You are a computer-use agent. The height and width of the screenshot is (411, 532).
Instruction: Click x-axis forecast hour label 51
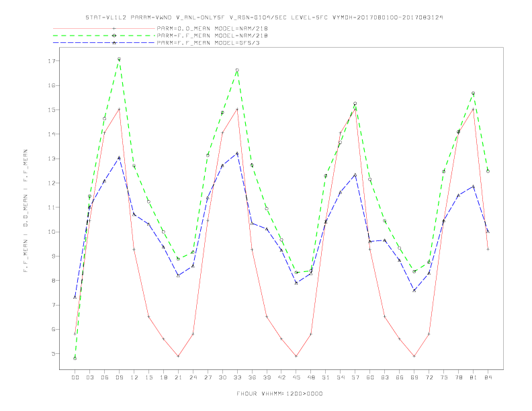[x=326, y=377]
